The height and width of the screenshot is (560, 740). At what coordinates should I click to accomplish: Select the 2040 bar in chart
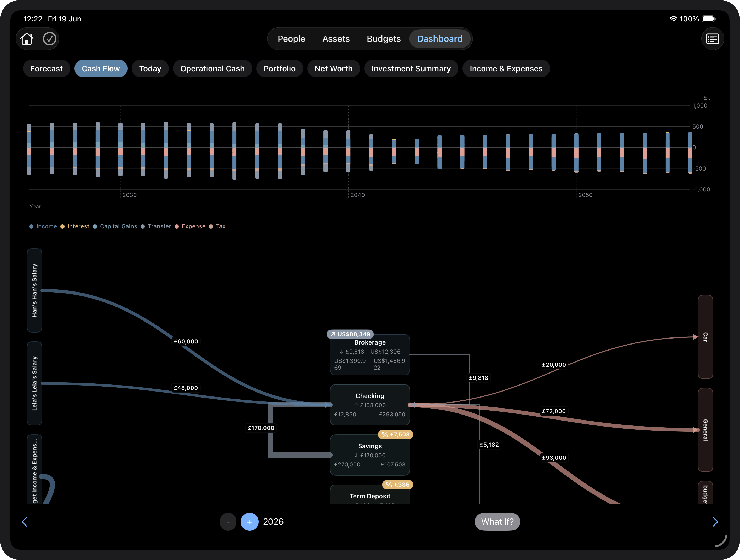[348, 151]
